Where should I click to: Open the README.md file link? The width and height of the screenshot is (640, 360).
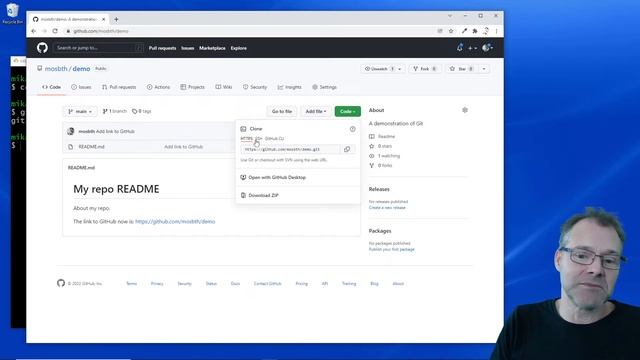91,147
